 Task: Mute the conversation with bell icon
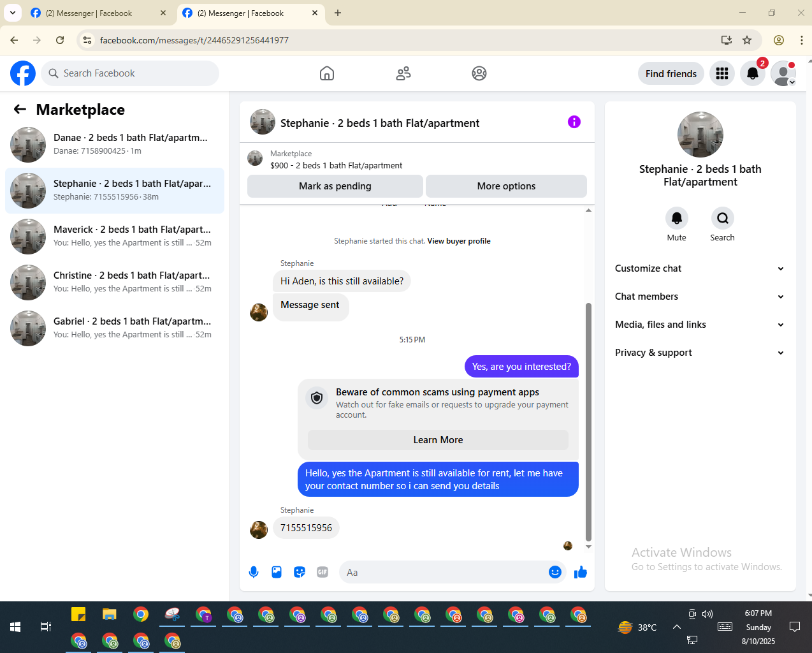(677, 218)
